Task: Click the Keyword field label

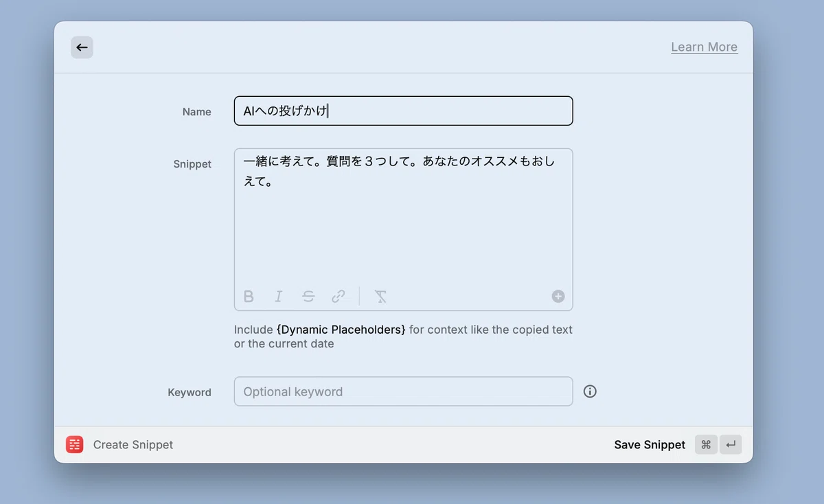Action: [190, 392]
